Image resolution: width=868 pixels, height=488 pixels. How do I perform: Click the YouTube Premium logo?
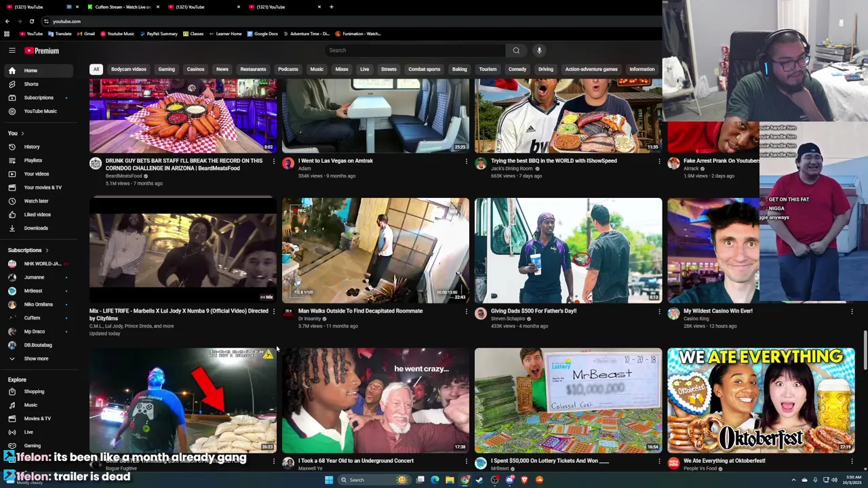pos(42,51)
